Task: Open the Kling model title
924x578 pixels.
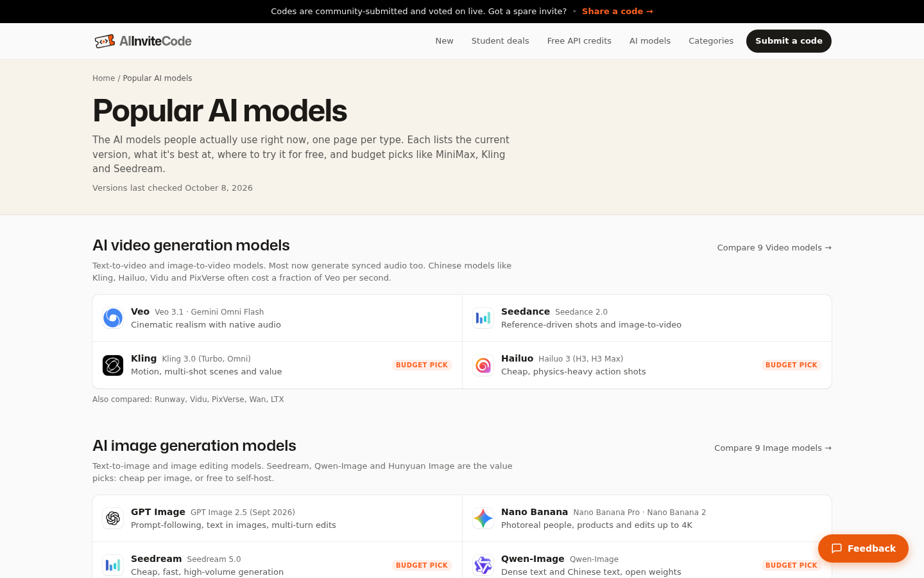Action: 144,358
